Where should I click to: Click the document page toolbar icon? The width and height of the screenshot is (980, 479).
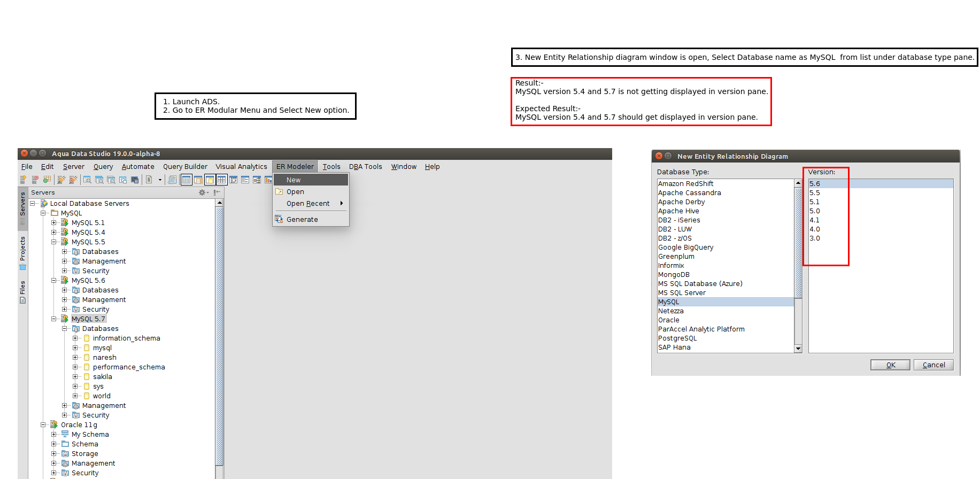coord(149,180)
